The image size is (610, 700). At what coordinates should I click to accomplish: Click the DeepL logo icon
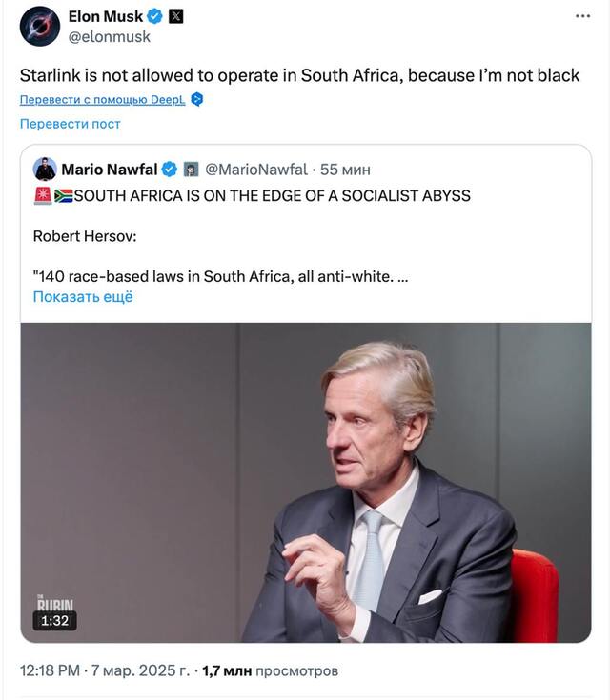coord(196,100)
